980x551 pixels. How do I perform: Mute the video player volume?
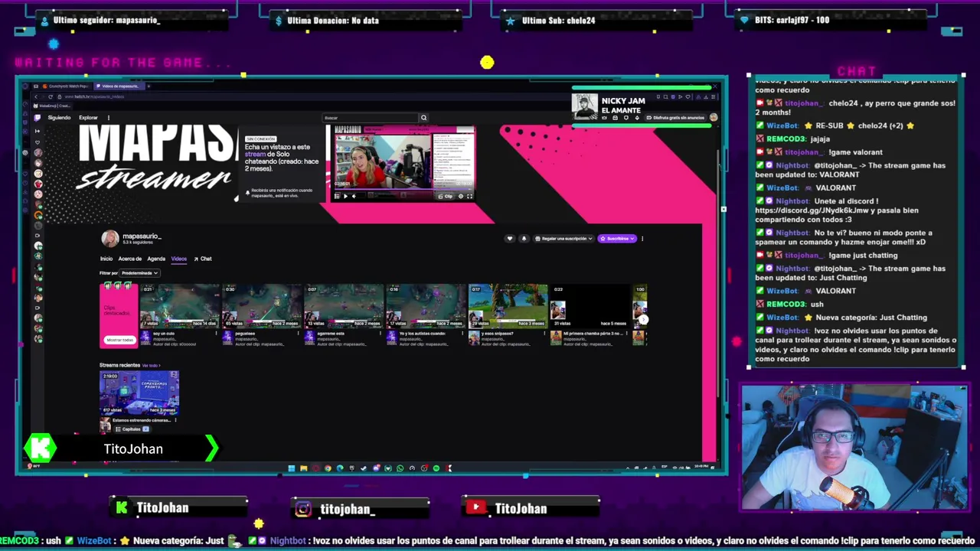354,196
